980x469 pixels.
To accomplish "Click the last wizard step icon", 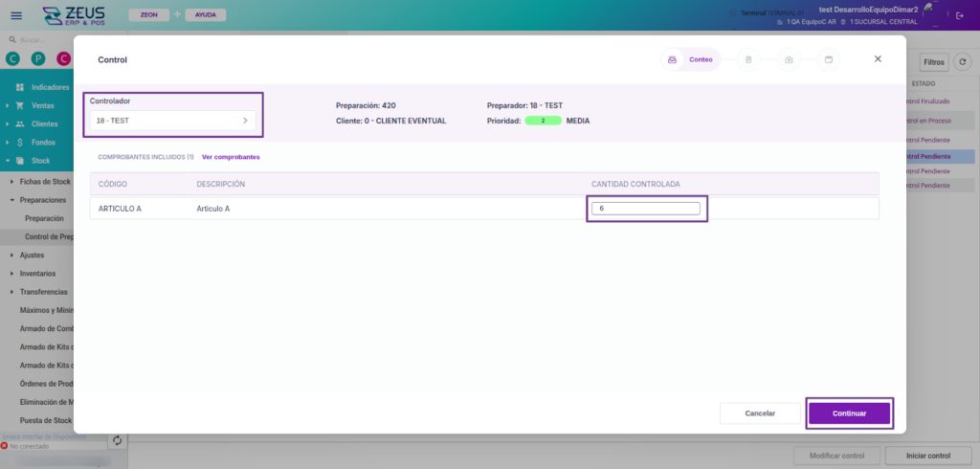I will click(829, 59).
